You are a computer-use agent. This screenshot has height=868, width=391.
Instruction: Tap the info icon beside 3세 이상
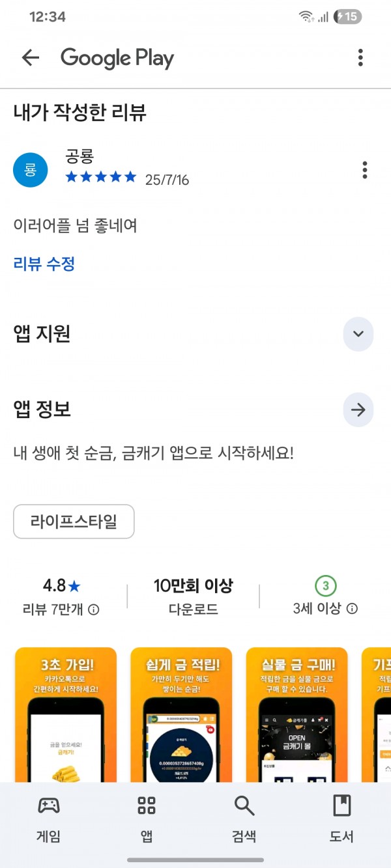pyautogui.click(x=352, y=609)
